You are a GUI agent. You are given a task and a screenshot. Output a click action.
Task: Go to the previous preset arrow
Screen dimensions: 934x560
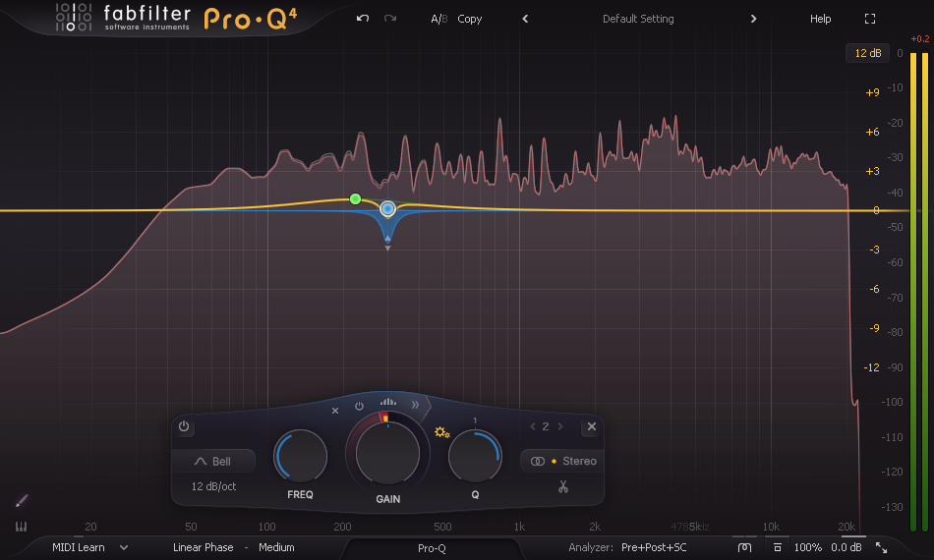(525, 19)
